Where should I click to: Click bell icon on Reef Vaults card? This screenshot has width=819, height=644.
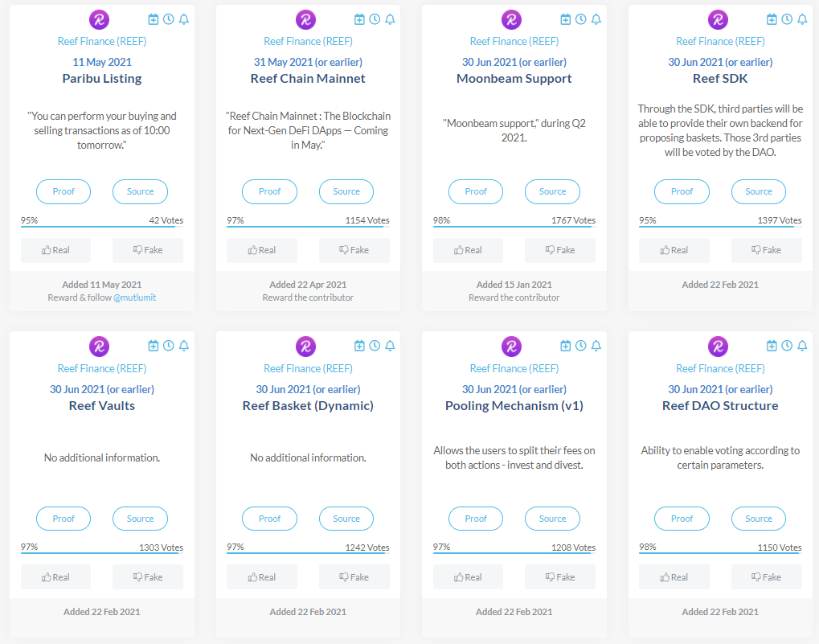184,346
